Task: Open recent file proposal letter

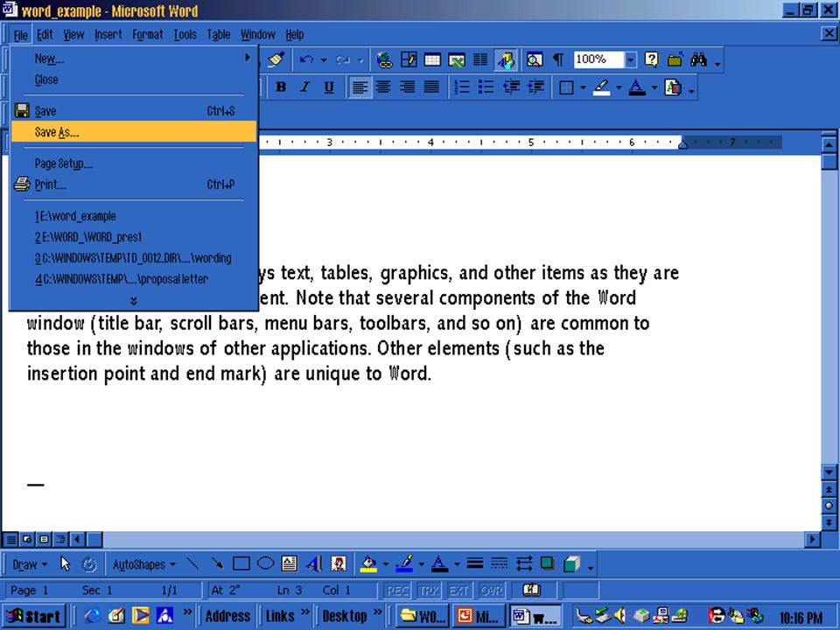Action: tap(133, 279)
